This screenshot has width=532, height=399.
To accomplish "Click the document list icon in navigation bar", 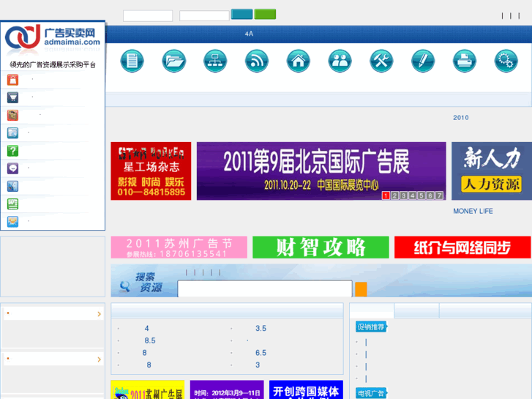I will [x=132, y=61].
